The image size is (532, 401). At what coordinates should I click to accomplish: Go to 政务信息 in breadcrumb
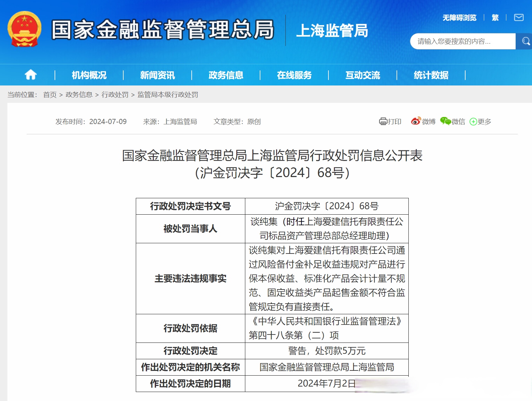[x=79, y=94]
